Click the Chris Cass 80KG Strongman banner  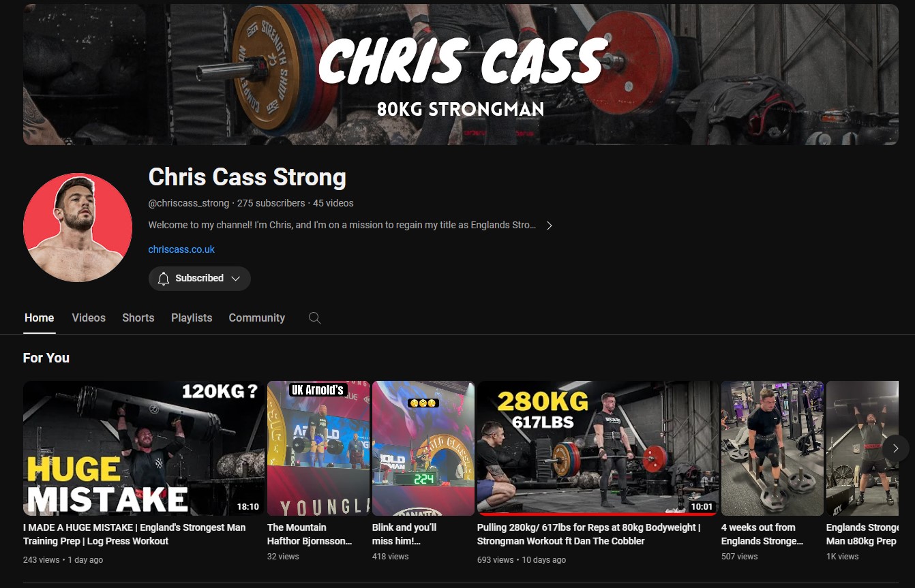(461, 74)
